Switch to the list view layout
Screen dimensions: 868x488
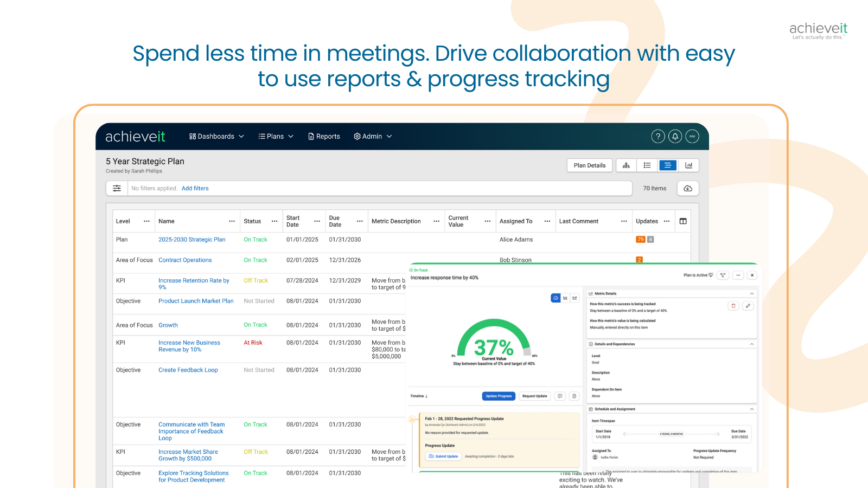coord(647,165)
